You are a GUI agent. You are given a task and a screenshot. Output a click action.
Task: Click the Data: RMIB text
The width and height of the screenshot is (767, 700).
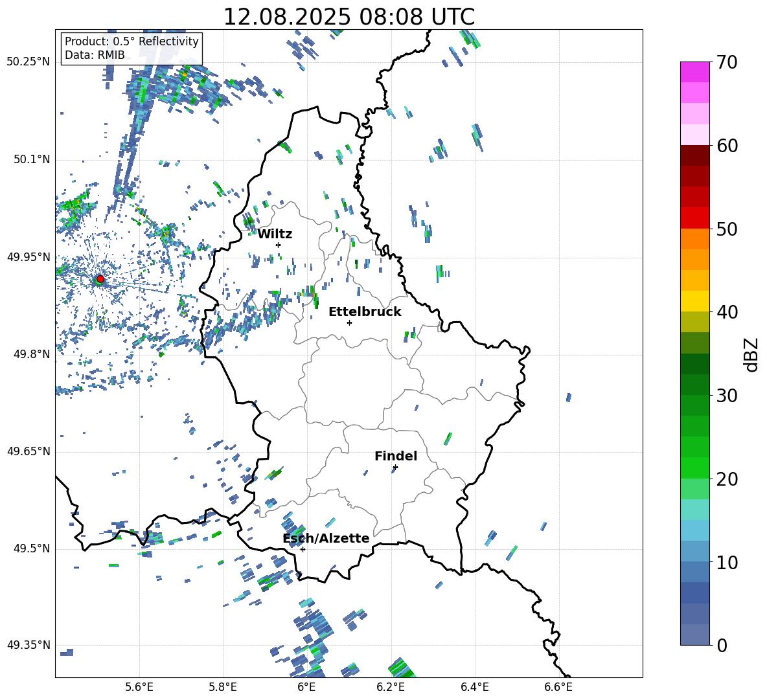point(95,55)
